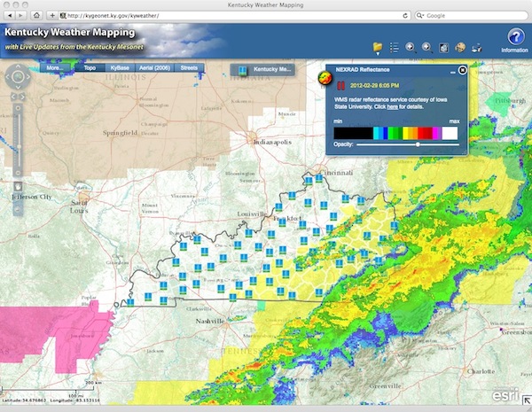The image size is (532, 412).
Task: Close the NEXRAD Reflectance panel
Action: click(x=462, y=70)
